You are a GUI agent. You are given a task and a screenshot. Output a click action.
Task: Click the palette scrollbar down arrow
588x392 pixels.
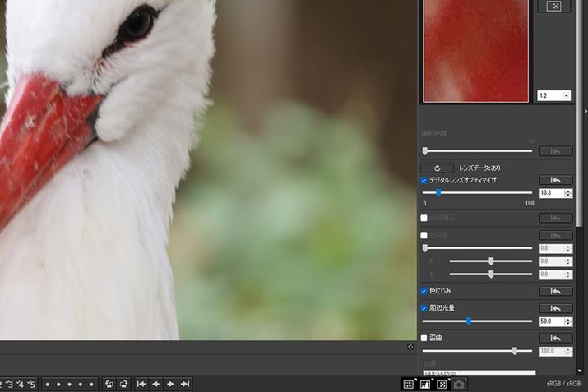581,371
